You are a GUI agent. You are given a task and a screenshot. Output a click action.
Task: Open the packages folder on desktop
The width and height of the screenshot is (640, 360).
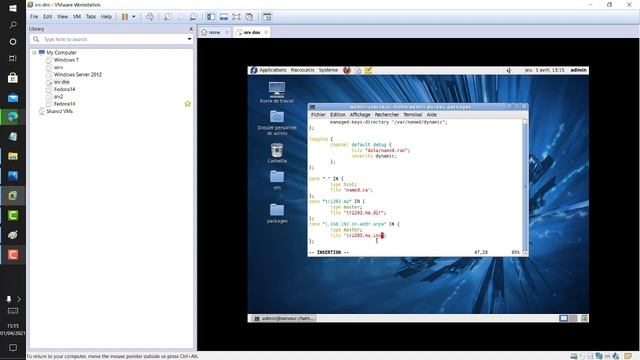pyautogui.click(x=277, y=213)
